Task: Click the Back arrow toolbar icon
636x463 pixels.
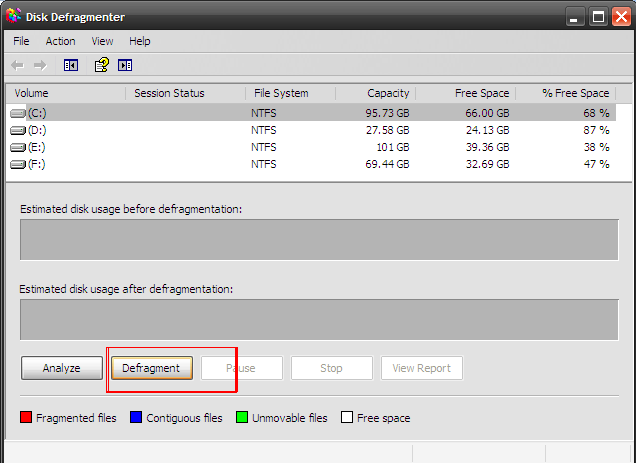Action: coord(17,65)
